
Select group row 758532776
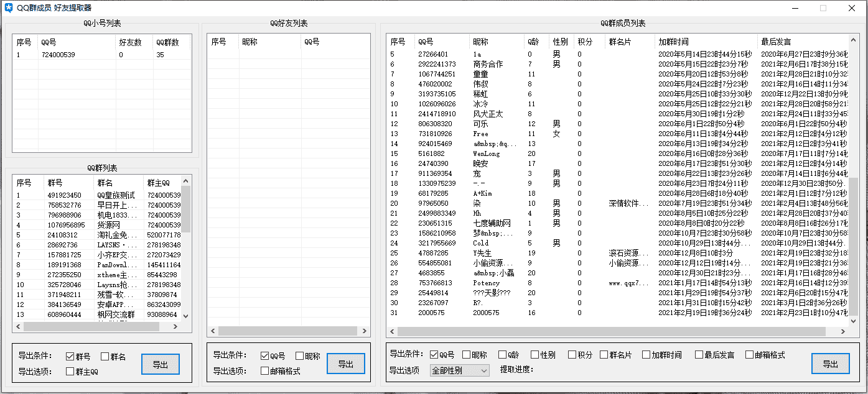pyautogui.click(x=97, y=205)
